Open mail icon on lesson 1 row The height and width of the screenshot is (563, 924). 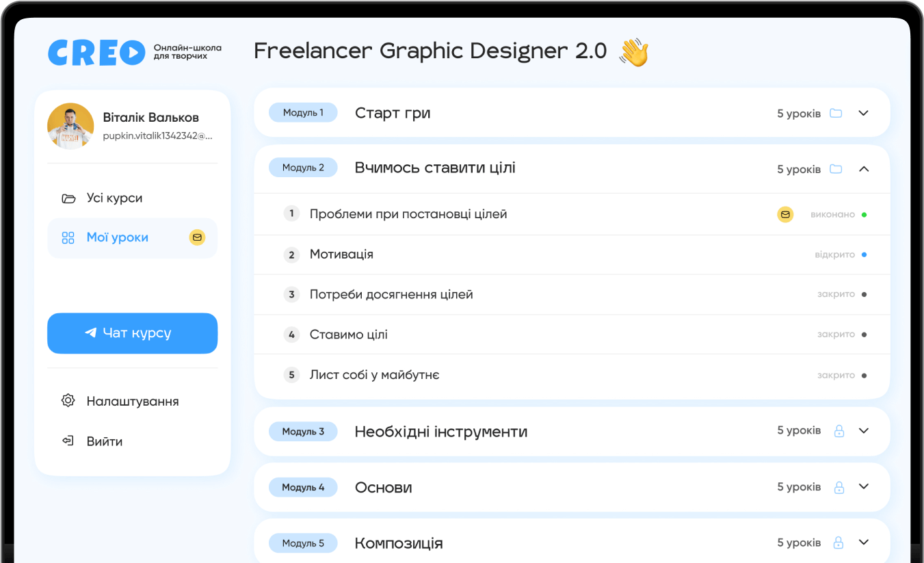[x=785, y=215]
